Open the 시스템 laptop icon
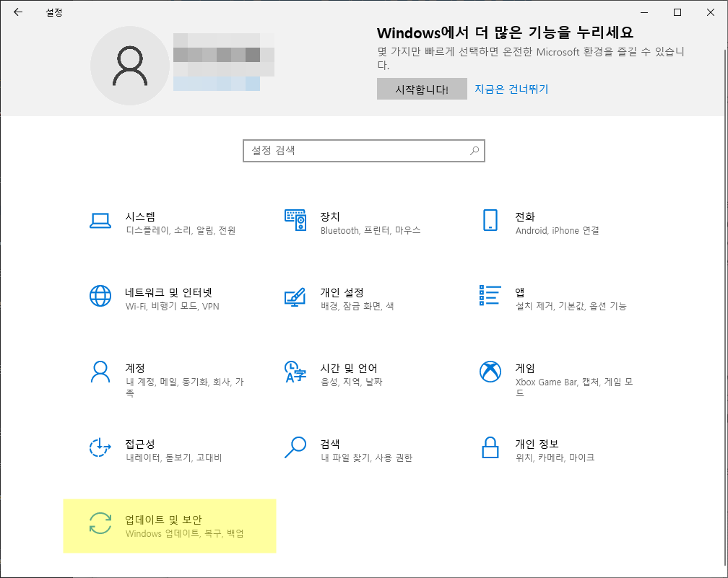The image size is (728, 578). [x=100, y=221]
